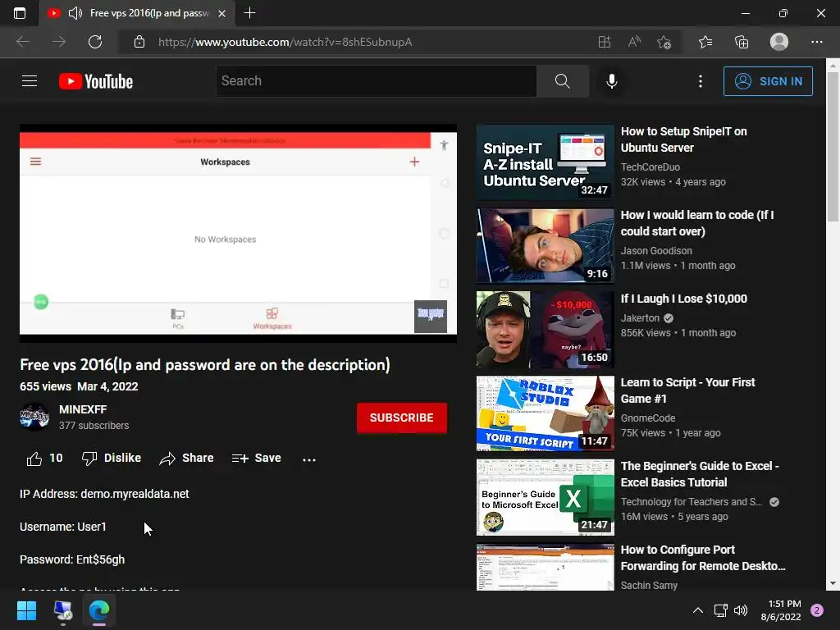Open MINEXFF channel name link

click(x=83, y=409)
